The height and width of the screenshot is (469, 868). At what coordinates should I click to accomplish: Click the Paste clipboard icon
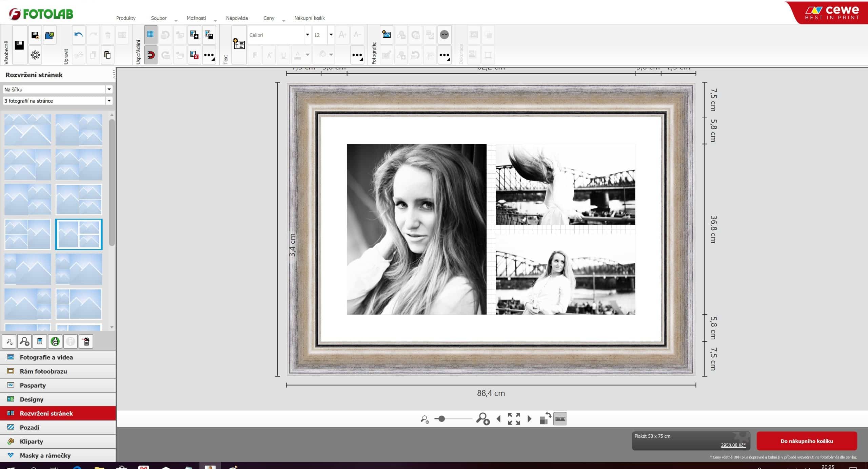click(107, 55)
